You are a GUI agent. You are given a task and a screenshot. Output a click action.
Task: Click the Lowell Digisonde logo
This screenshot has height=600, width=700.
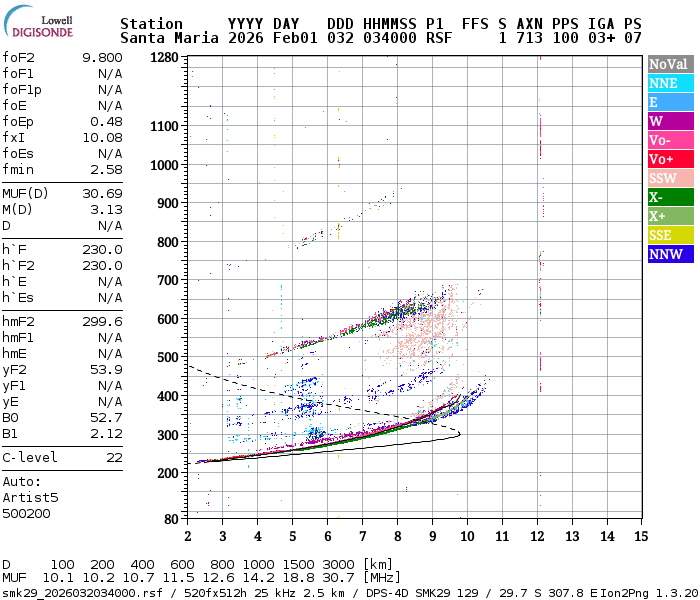click(x=38, y=22)
